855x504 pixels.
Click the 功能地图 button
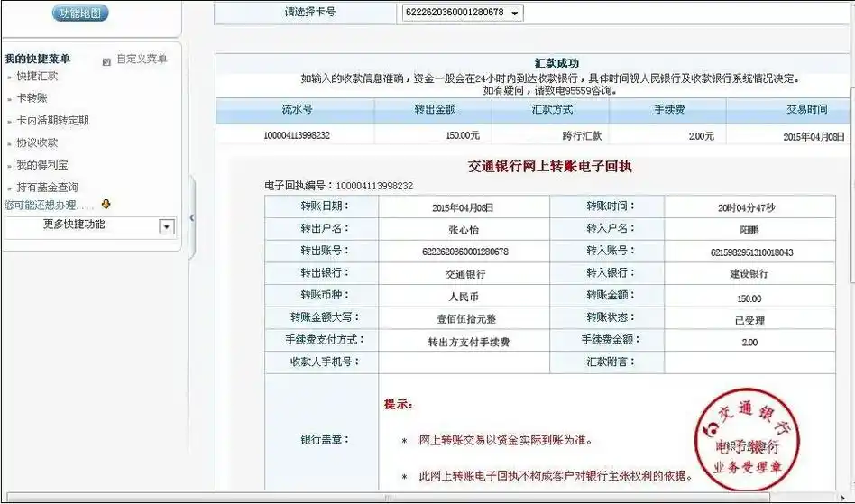click(80, 14)
